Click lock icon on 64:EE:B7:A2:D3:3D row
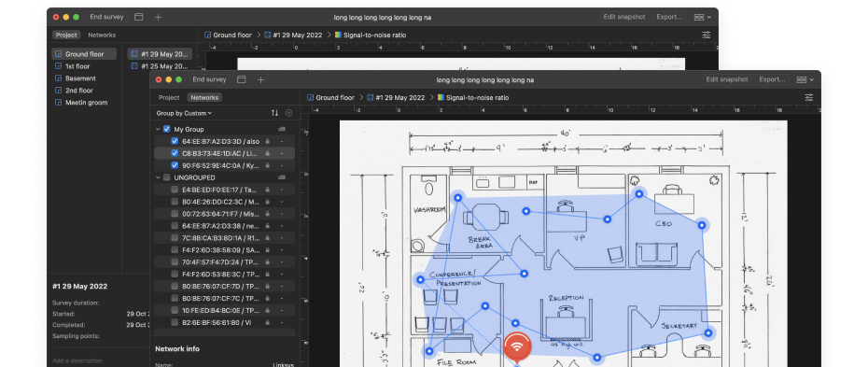This screenshot has width=868, height=367. 267,141
